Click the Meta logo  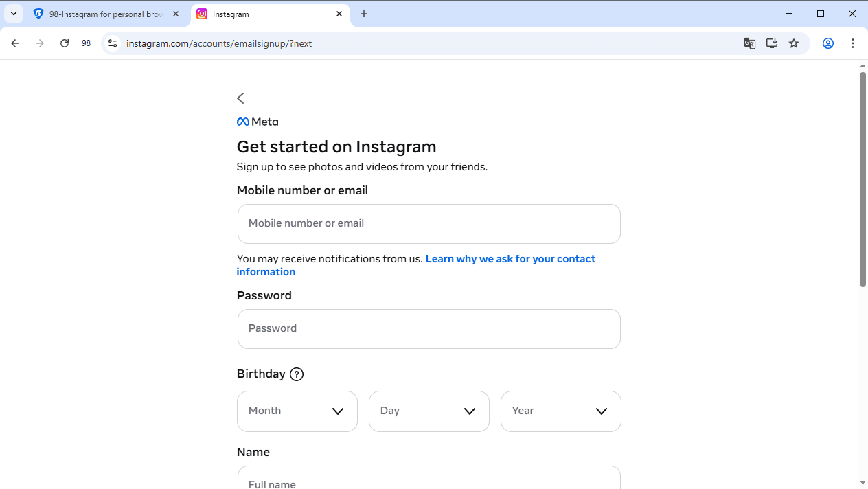tap(257, 122)
